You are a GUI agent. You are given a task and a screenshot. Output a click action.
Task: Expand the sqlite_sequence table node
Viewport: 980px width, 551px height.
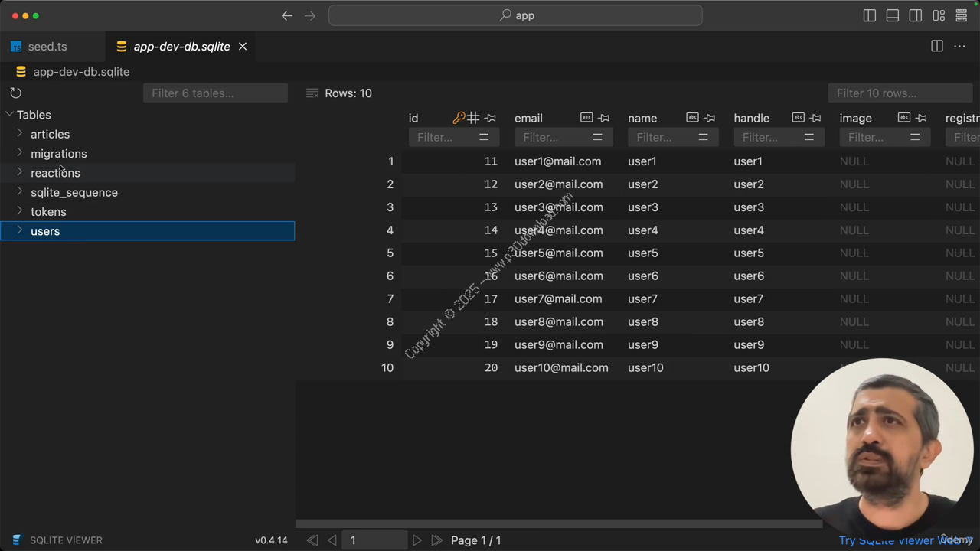[20, 191]
